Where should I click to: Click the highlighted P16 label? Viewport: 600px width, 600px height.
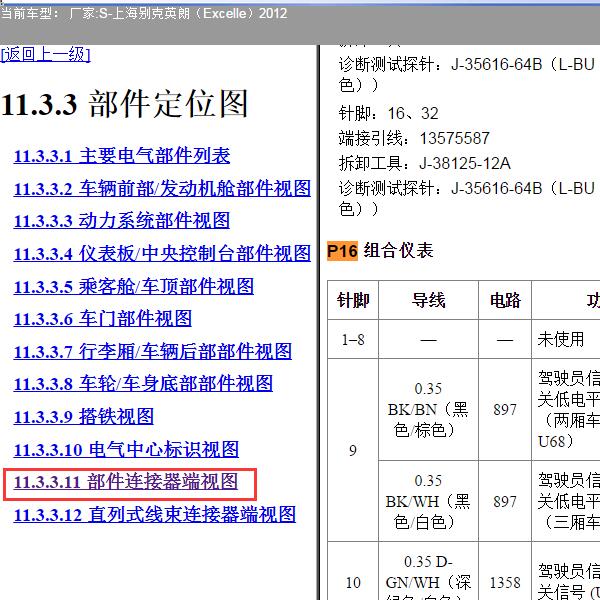pyautogui.click(x=342, y=251)
